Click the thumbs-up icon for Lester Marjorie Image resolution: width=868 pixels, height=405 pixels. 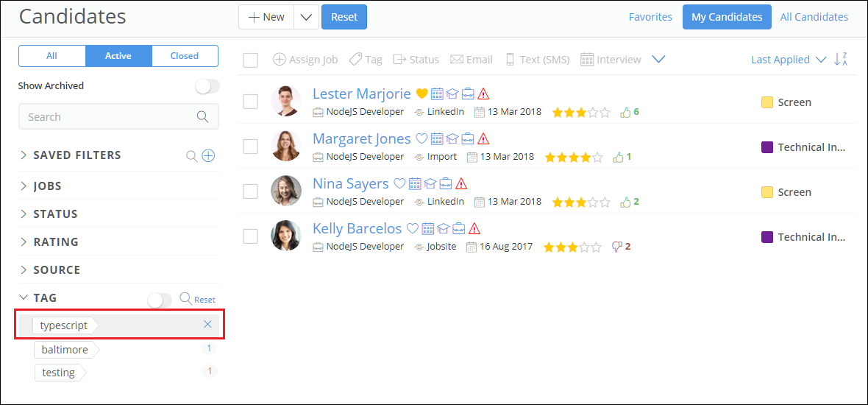click(625, 112)
